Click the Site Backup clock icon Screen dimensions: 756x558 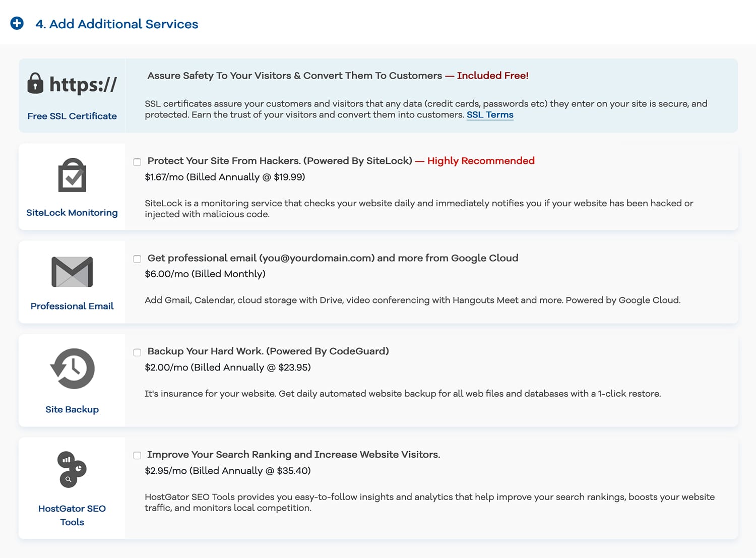click(x=72, y=368)
